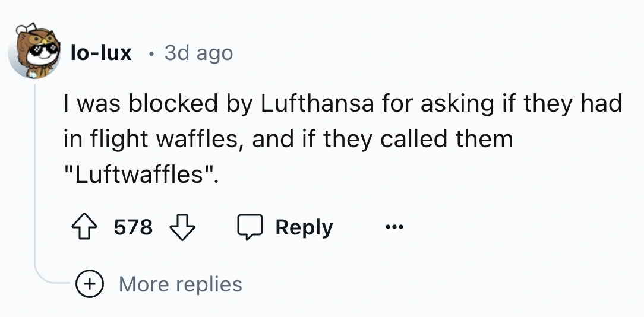Expand More replies
Viewport: 644px width, 317px height.
click(x=180, y=284)
